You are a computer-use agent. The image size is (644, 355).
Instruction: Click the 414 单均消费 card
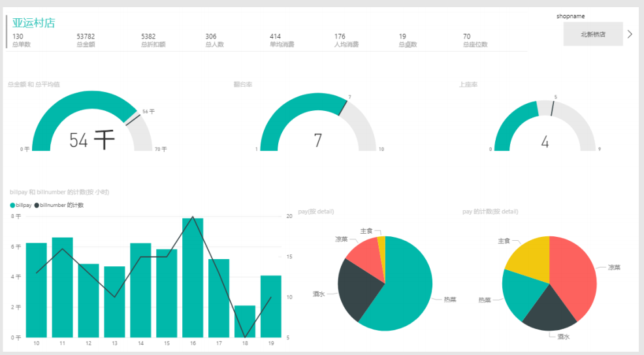coord(282,40)
